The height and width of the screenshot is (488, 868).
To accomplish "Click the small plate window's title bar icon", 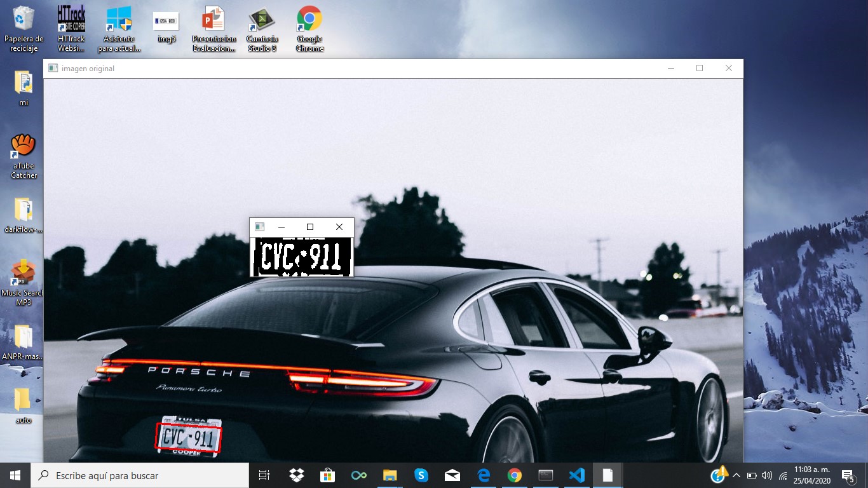I will [x=259, y=227].
